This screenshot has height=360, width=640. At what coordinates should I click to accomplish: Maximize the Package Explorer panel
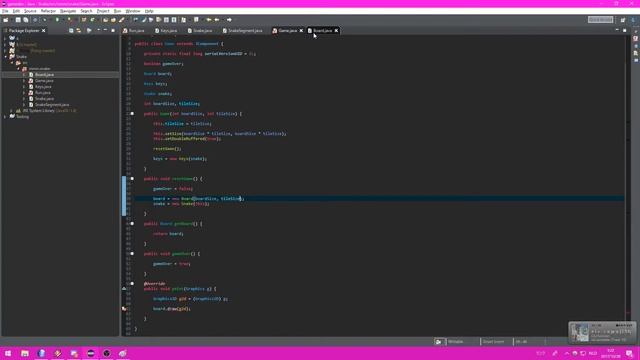click(113, 31)
